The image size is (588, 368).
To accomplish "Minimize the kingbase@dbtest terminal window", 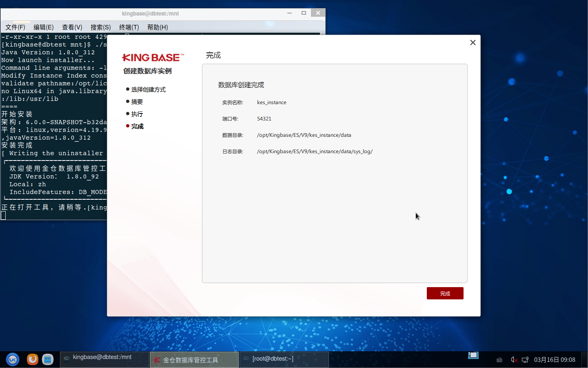I will (x=289, y=13).
